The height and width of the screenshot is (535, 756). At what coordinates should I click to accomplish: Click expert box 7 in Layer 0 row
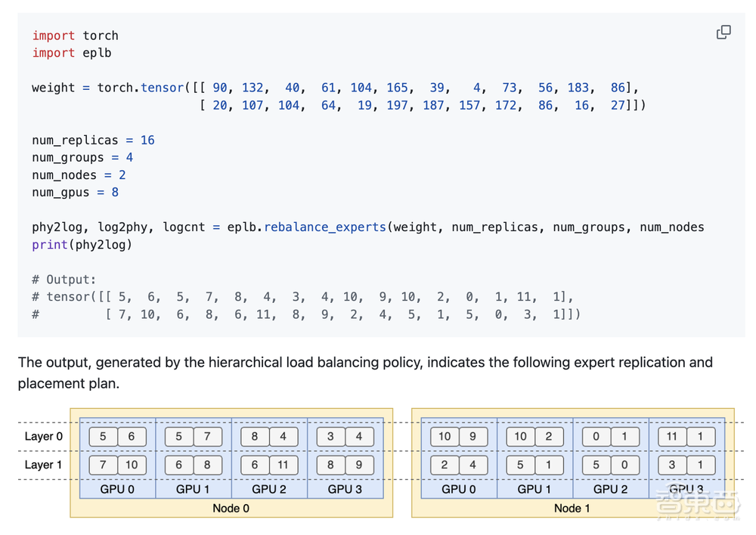click(207, 436)
